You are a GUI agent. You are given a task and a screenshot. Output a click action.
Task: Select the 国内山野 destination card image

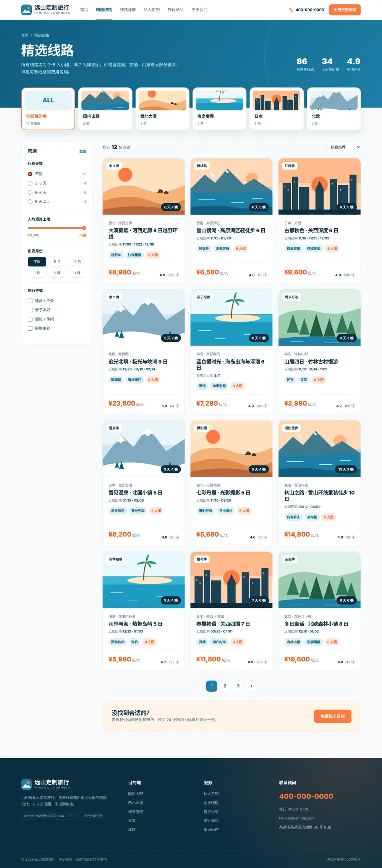pyautogui.click(x=105, y=100)
